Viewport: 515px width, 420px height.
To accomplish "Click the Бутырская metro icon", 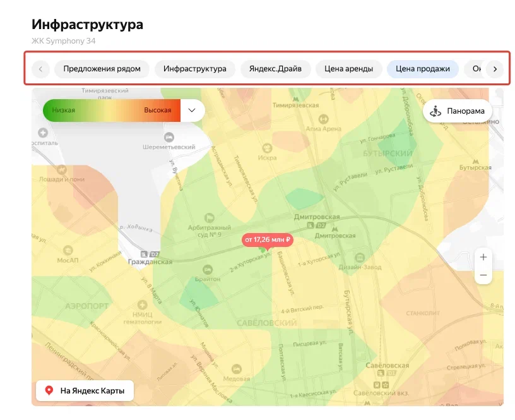I will pos(475,161).
